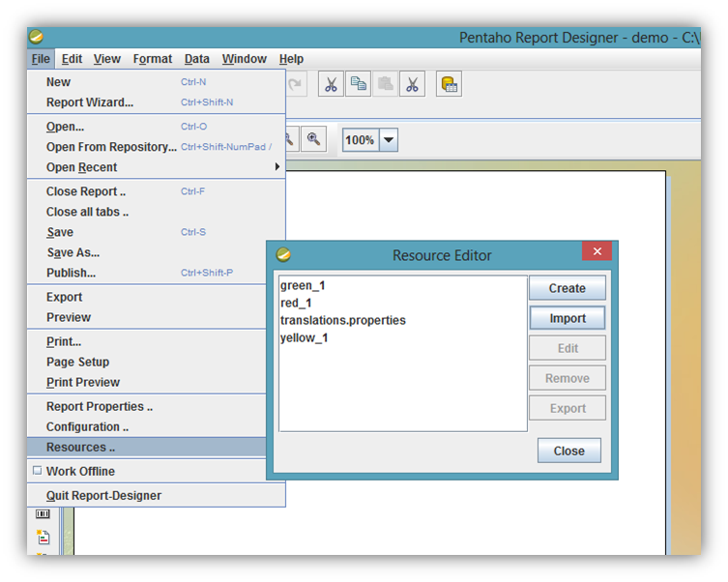Image resolution: width=728 pixels, height=582 pixels.
Task: Toggle the Work Offline checkbox
Action: (38, 471)
